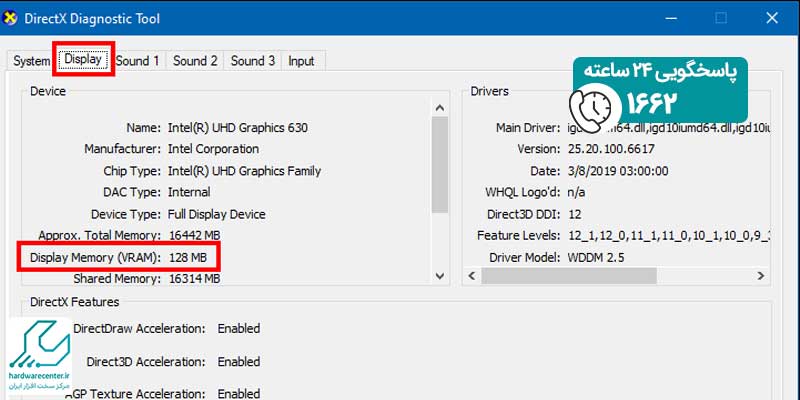Screen dimensions: 800x400
Task: Click the Chip Type value Intel(R) UHD Graphics Family
Action: click(x=244, y=171)
